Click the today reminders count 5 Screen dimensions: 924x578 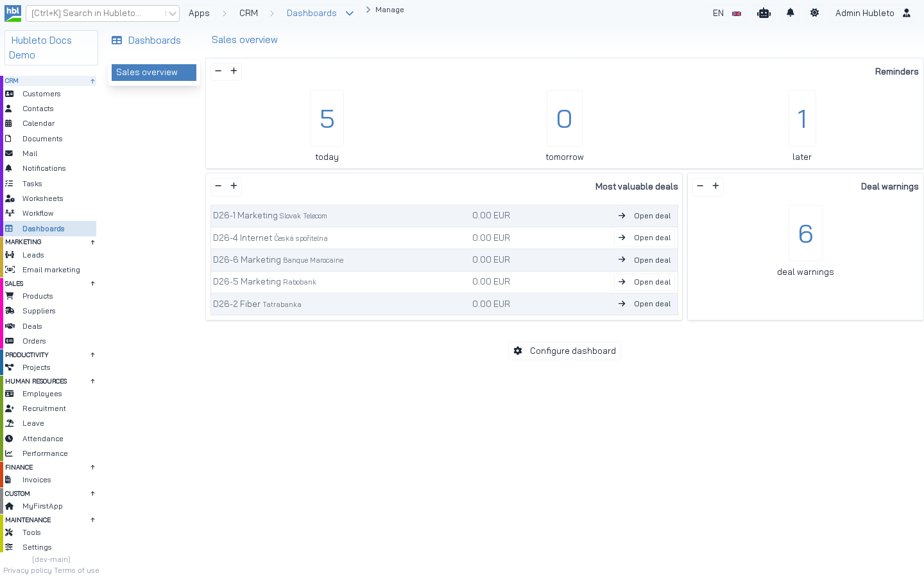[327, 119]
